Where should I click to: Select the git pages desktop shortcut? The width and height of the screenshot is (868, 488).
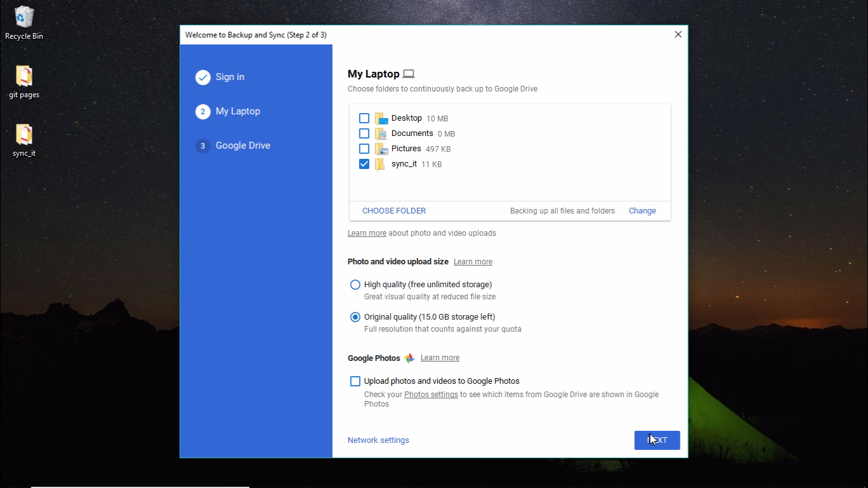coord(24,78)
